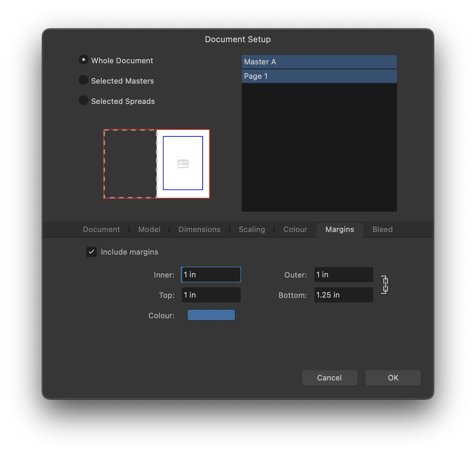Screen dimensions: 476x455
Task: Open the Colour tab
Action: click(295, 229)
